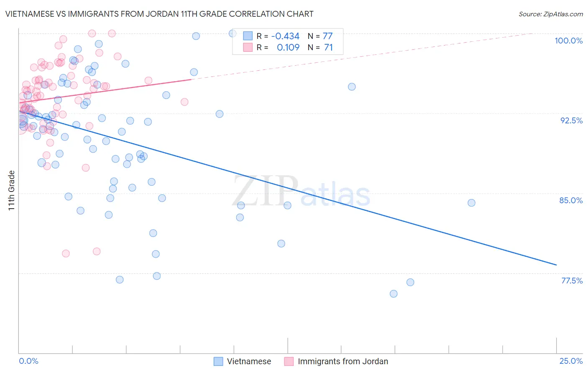The width and height of the screenshot is (588, 373).
Task: Click the N = 71 sample count
Action: coord(320,47)
